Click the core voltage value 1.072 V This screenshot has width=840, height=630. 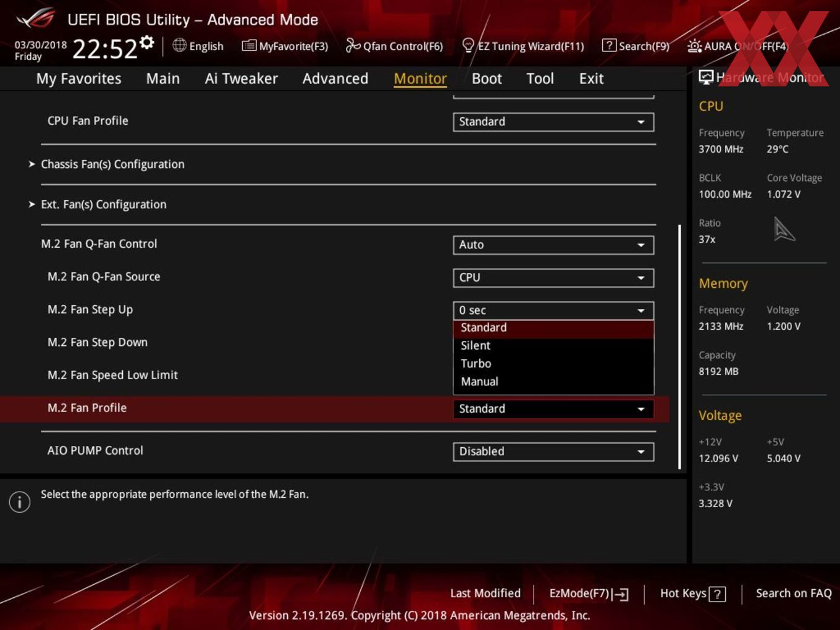coord(784,194)
